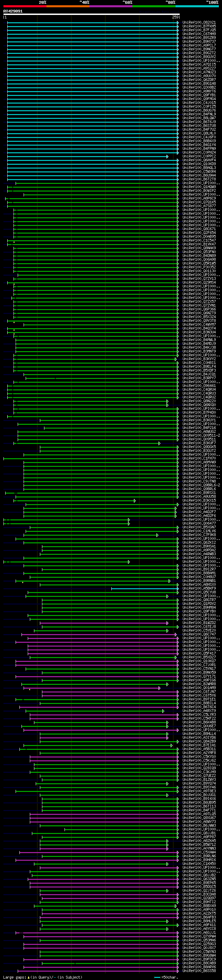
Task: Select hit label UniRef100_Q6ZDR7
Action: (199, 80)
